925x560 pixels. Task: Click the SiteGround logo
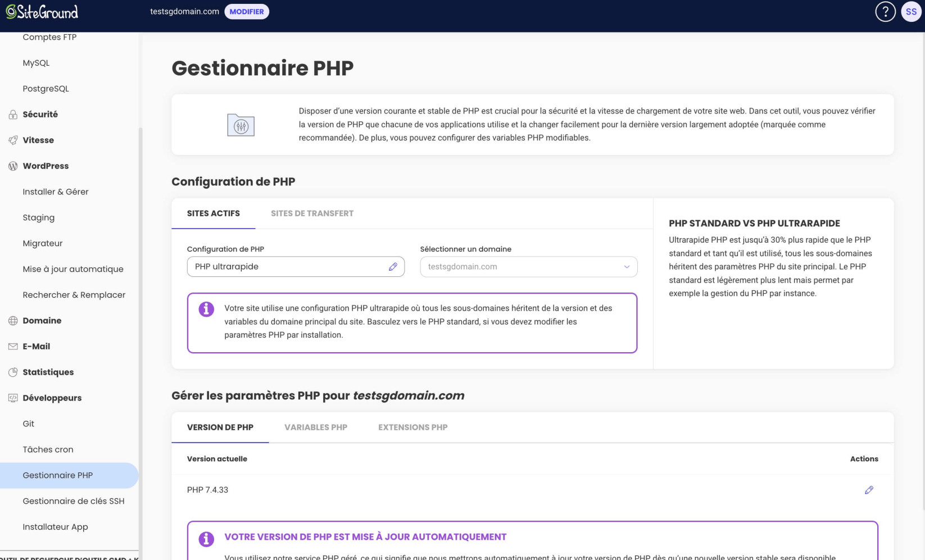coord(42,12)
